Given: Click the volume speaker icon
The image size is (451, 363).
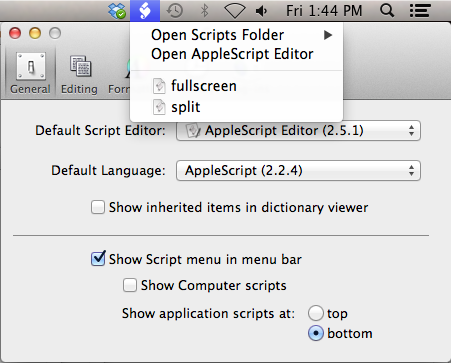Looking at the screenshot, I should click(261, 11).
